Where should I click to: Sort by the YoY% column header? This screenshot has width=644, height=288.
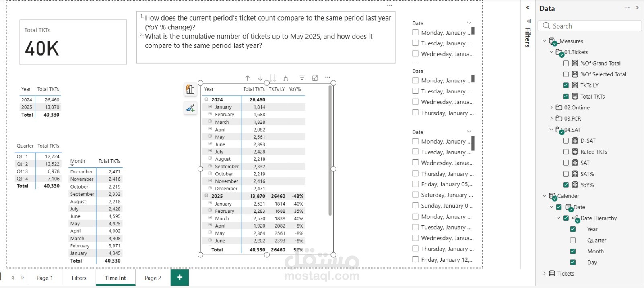coord(295,89)
